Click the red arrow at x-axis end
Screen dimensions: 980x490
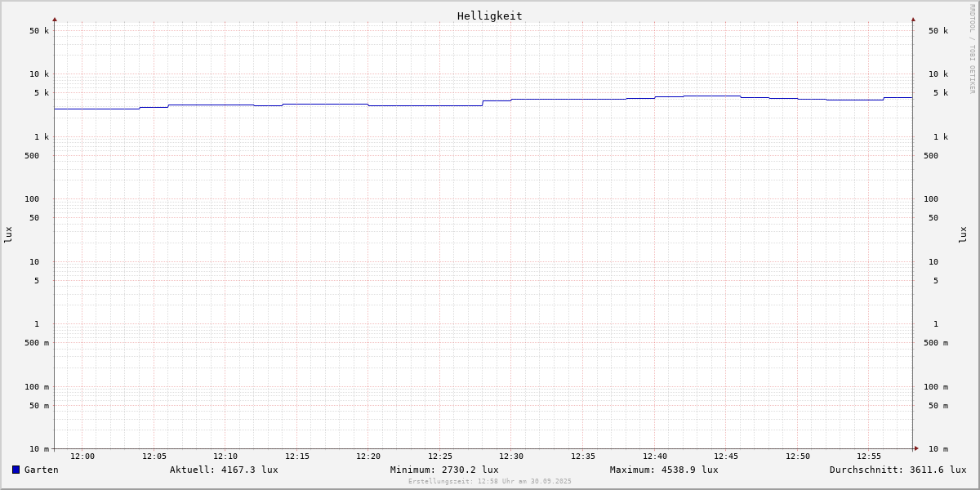pos(916,448)
